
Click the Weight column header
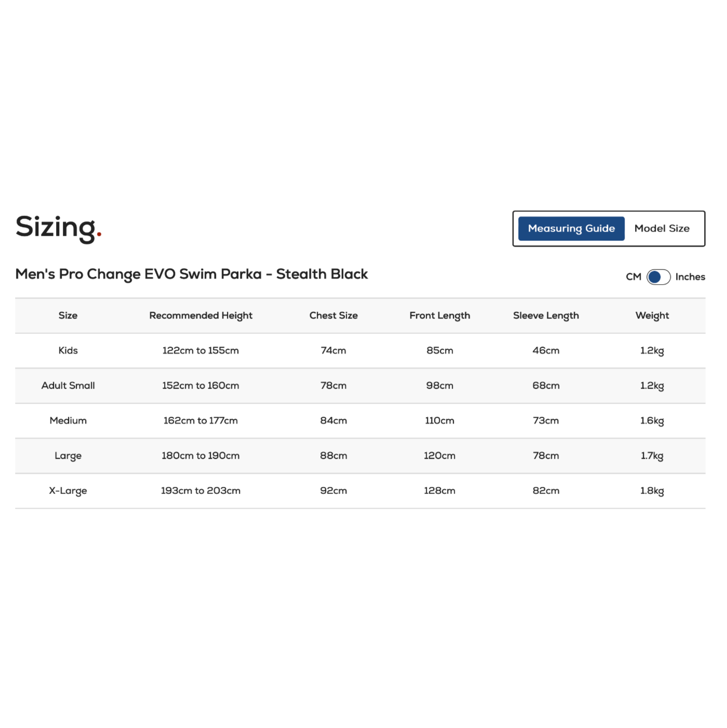[x=652, y=315]
